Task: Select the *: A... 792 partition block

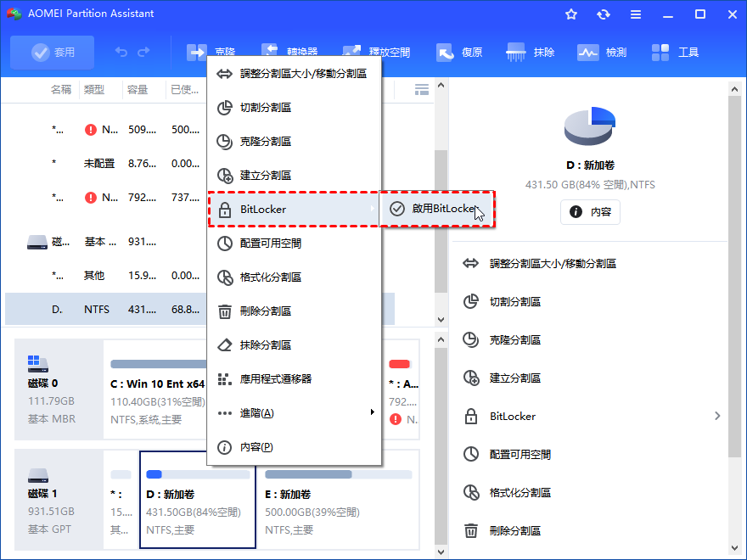Action: [x=402, y=389]
